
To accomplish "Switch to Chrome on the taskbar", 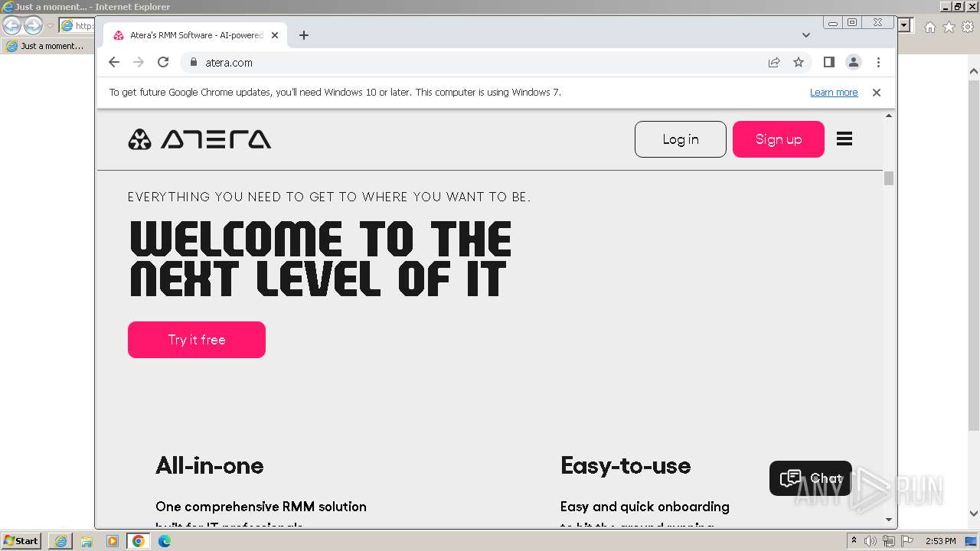I will (139, 541).
